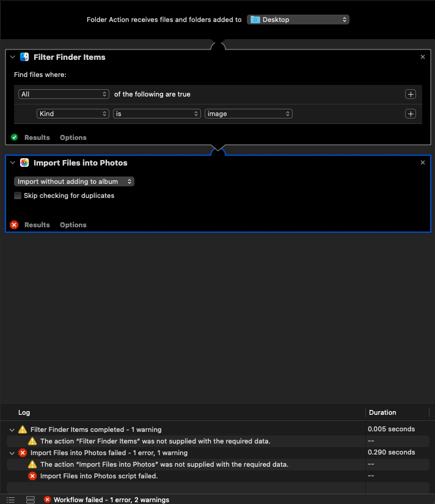This screenshot has height=504, width=435.
Task: Click the red error icon in status bar
Action: pos(47,500)
